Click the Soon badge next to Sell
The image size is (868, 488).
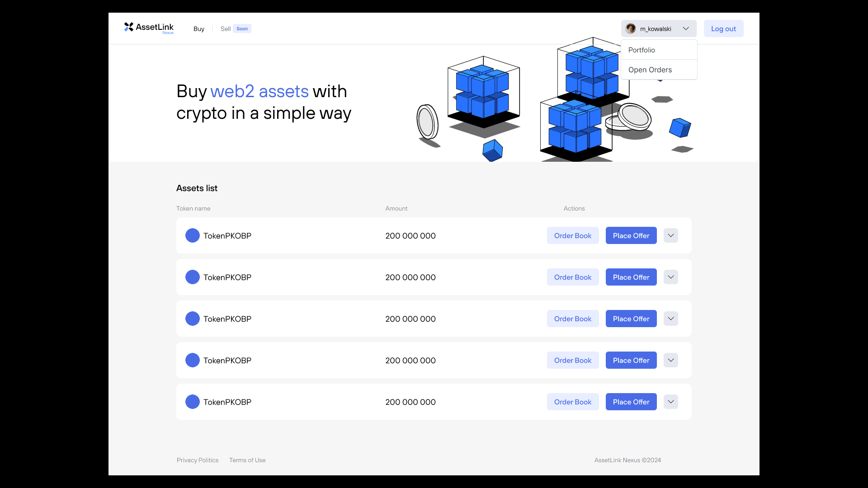pyautogui.click(x=242, y=28)
